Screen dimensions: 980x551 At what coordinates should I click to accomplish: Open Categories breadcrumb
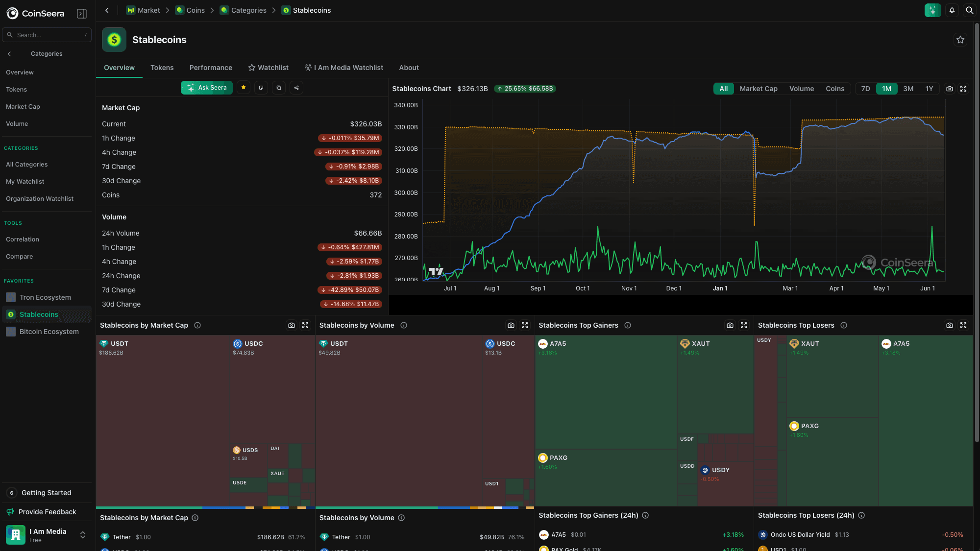click(243, 10)
